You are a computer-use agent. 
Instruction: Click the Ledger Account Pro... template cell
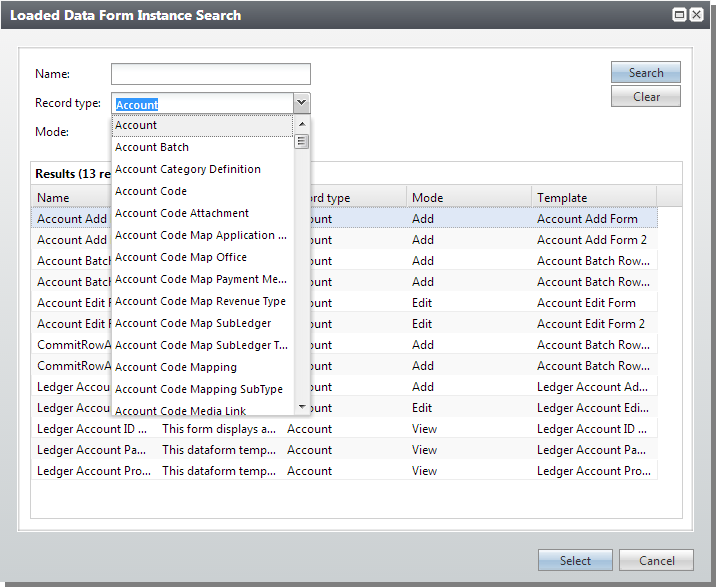[594, 471]
